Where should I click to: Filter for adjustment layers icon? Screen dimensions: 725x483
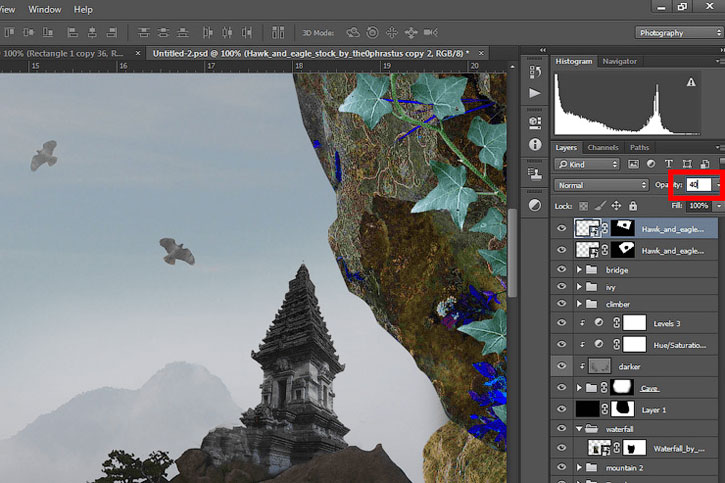coord(651,164)
